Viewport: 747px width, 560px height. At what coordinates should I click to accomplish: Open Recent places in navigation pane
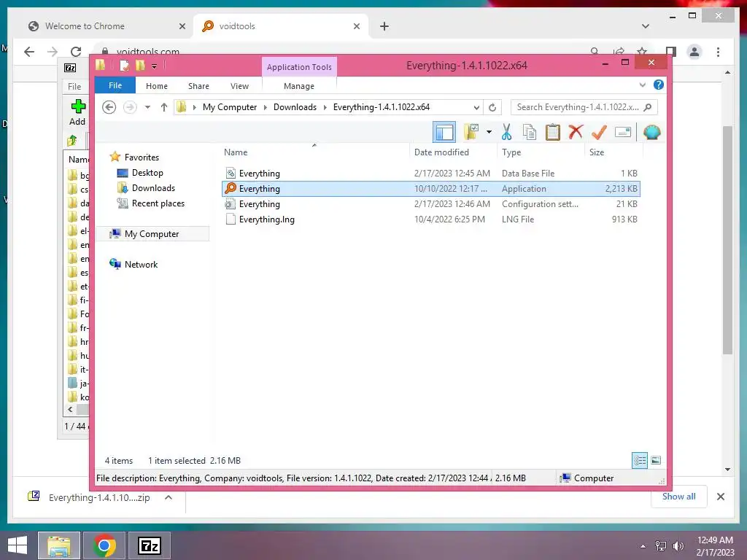point(158,203)
